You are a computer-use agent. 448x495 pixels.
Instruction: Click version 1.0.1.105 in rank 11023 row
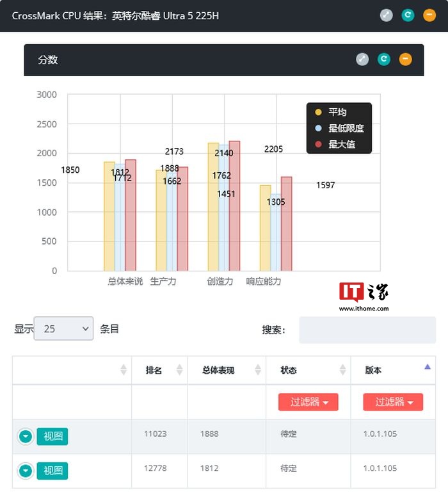pos(380,434)
